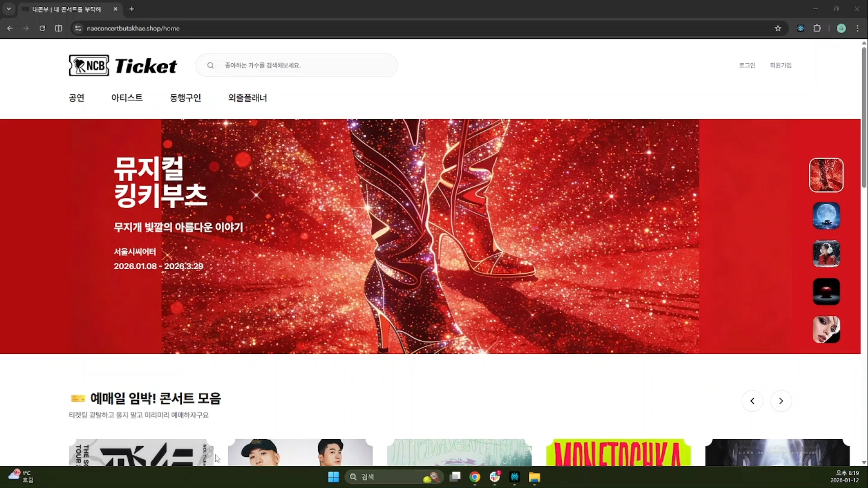This screenshot has width=868, height=488.
Task: Open the teal app icon on taskbar
Action: (x=514, y=477)
